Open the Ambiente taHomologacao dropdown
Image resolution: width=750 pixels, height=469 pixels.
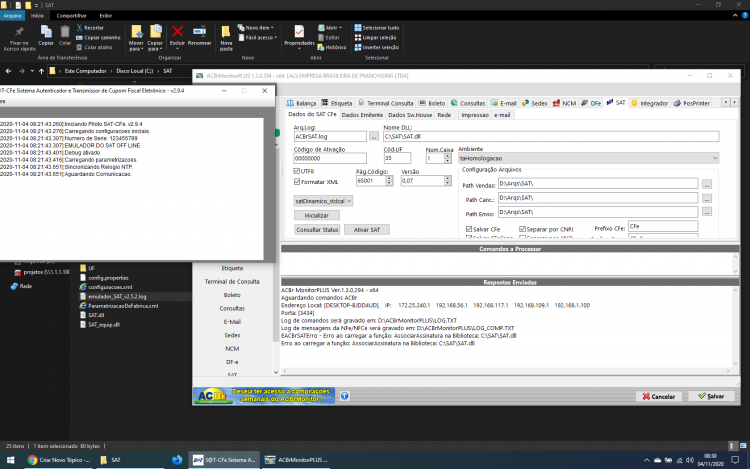pos(588,158)
